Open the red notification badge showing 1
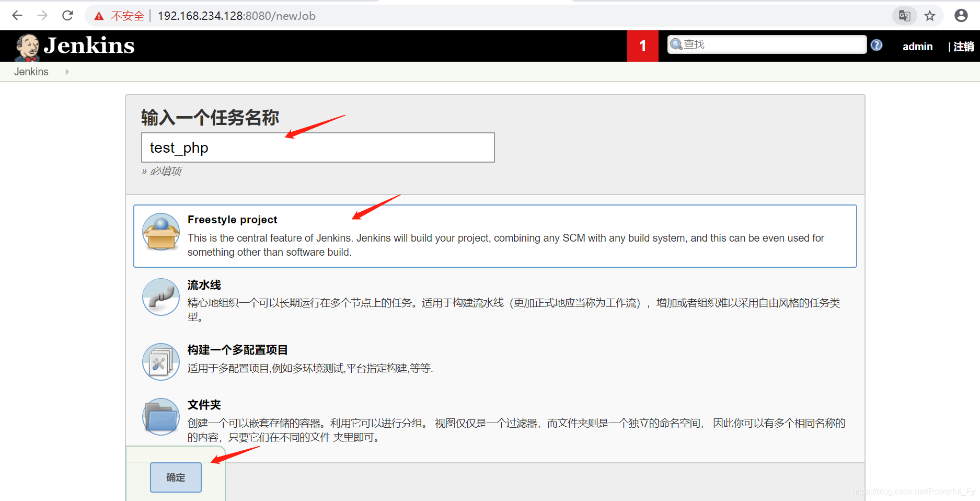 pos(643,46)
